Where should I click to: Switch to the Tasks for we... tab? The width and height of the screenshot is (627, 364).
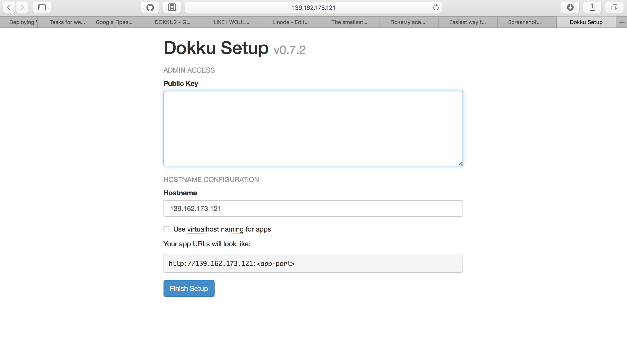point(61,22)
